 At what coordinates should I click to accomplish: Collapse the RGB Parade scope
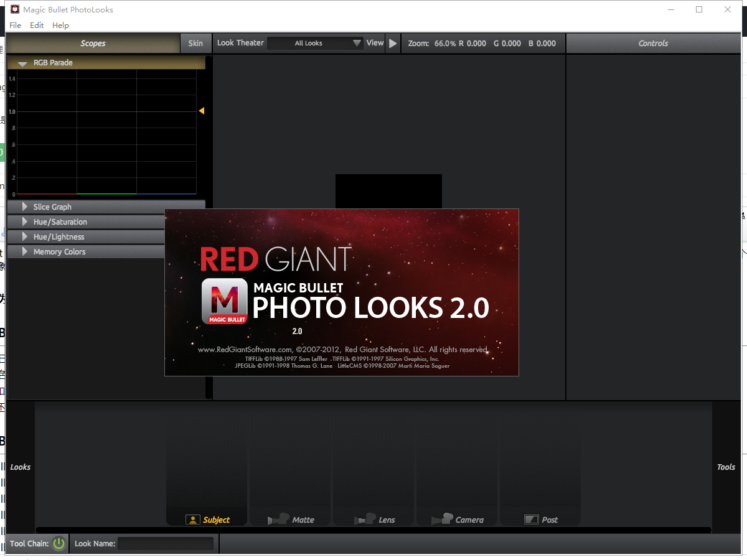click(x=23, y=63)
